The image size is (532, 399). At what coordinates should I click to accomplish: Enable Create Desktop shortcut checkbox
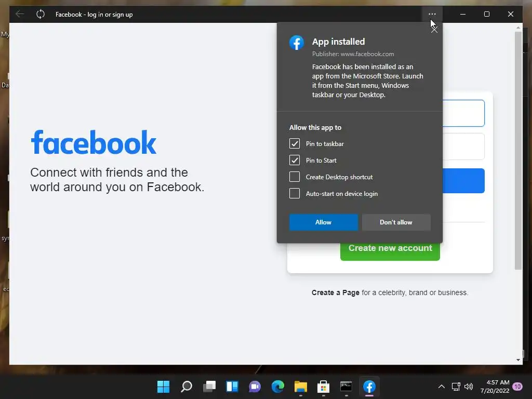295,177
